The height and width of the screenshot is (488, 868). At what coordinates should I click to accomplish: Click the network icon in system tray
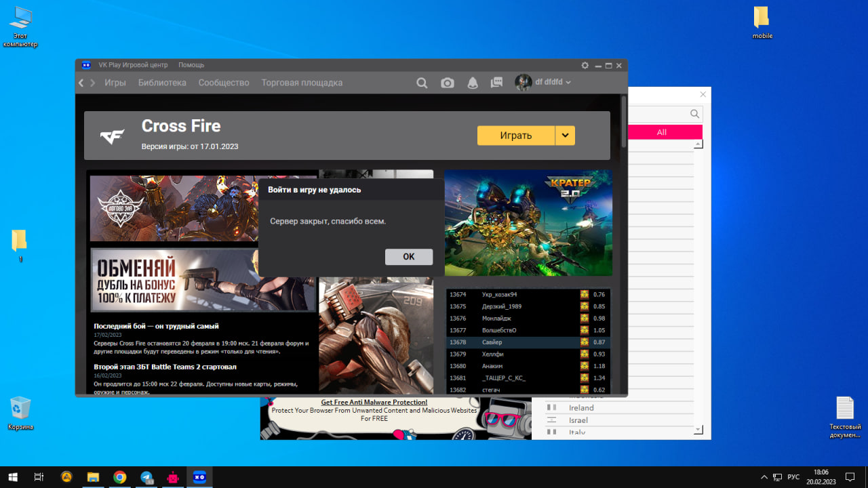[x=778, y=477]
